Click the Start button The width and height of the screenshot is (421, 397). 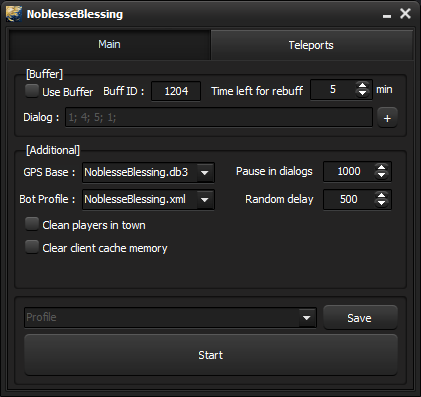(x=211, y=355)
